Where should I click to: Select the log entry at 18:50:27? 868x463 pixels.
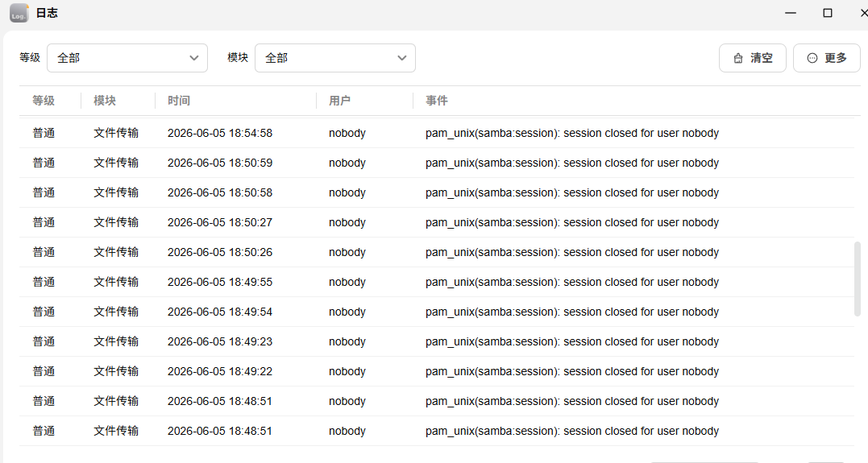(437, 222)
